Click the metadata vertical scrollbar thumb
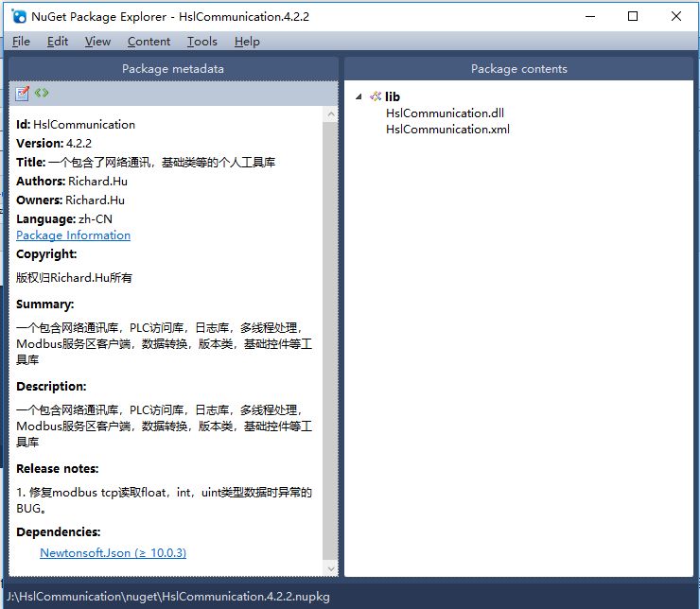 [x=330, y=339]
